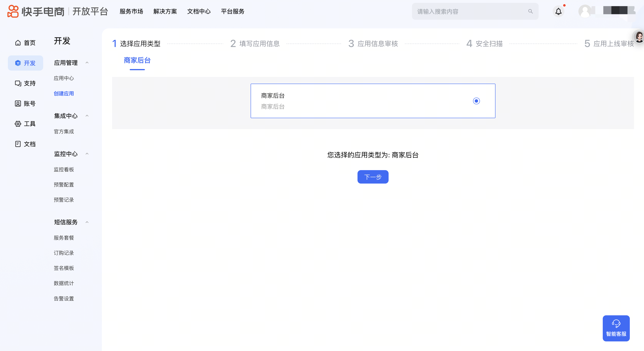
Task: Click the home icon beside 首页
Action: 18,43
